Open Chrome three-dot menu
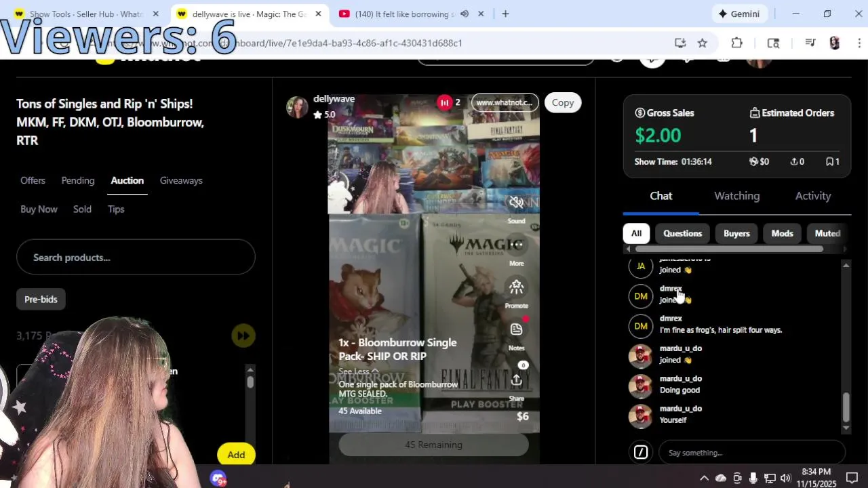The width and height of the screenshot is (868, 488). click(x=859, y=43)
